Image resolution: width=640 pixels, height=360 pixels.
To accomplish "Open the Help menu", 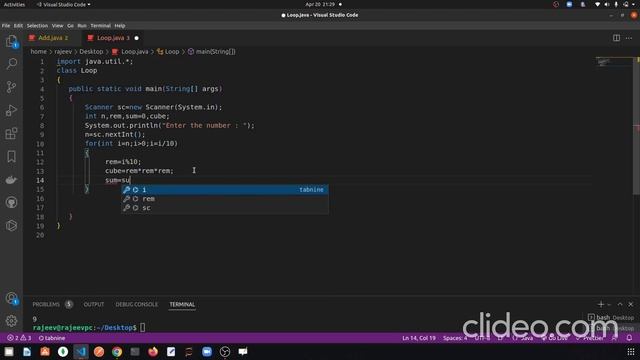I will pyautogui.click(x=120, y=25).
